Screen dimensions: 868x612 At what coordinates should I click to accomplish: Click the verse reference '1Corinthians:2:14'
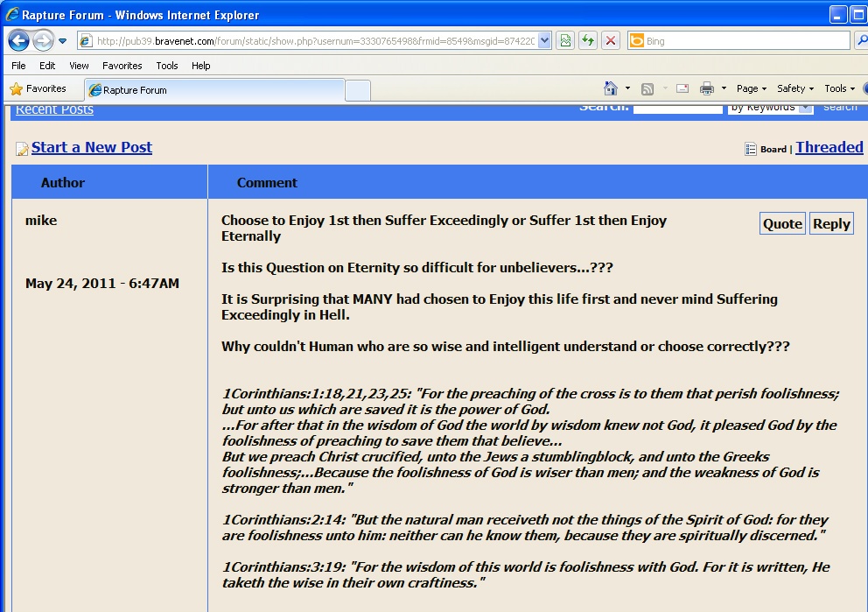[284, 520]
